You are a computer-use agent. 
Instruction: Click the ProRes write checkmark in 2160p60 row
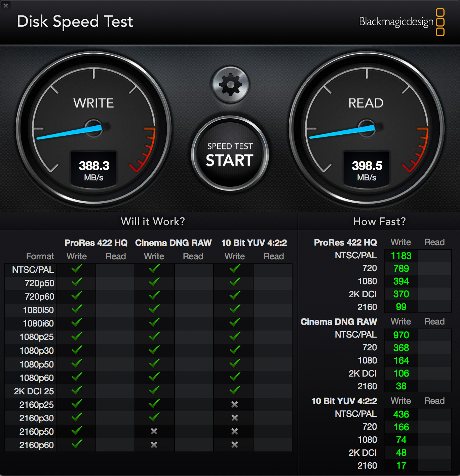pyautogui.click(x=77, y=444)
